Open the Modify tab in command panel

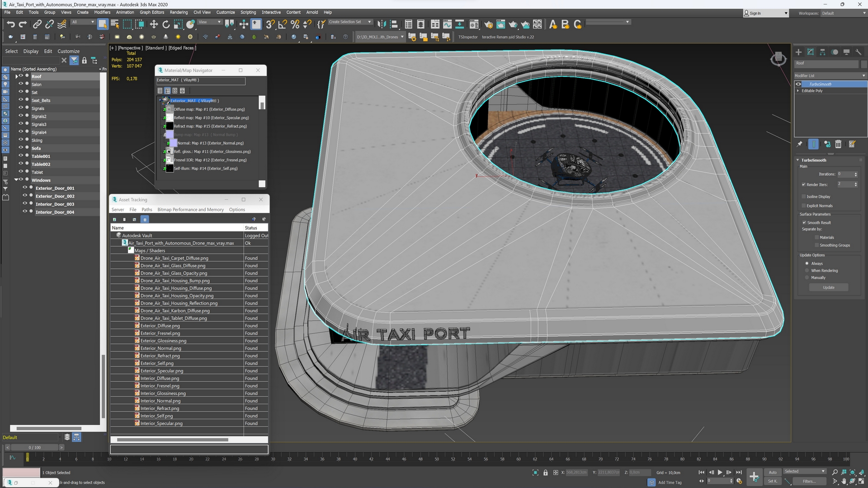coord(811,52)
